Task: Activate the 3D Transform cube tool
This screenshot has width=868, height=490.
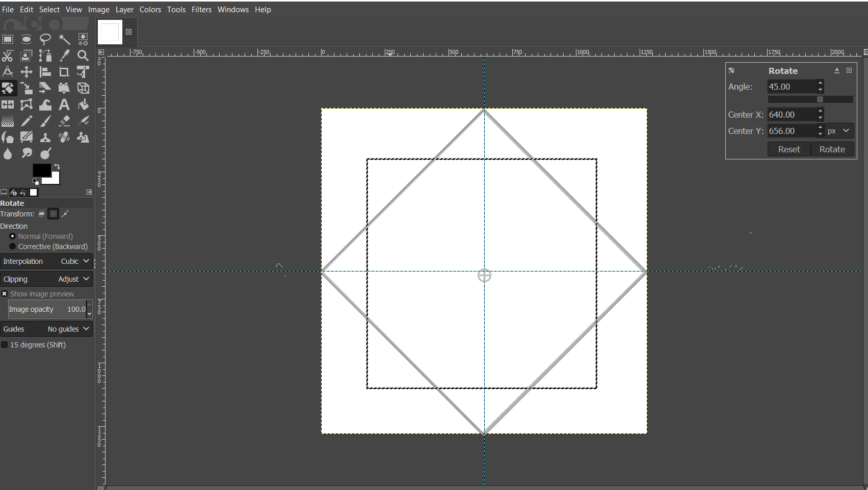Action: tap(83, 88)
